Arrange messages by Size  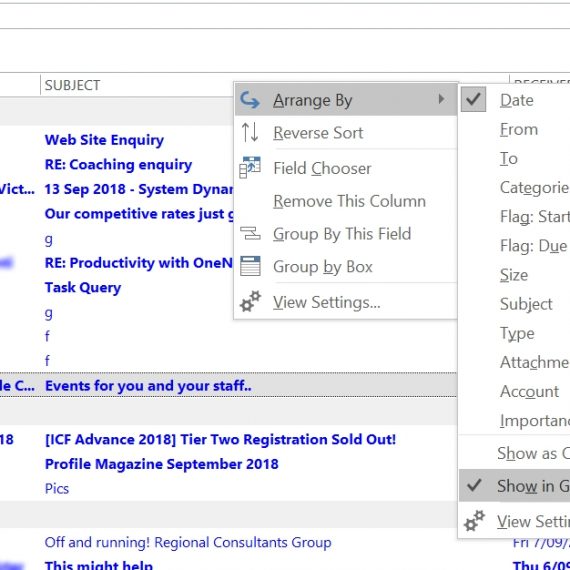tap(514, 274)
